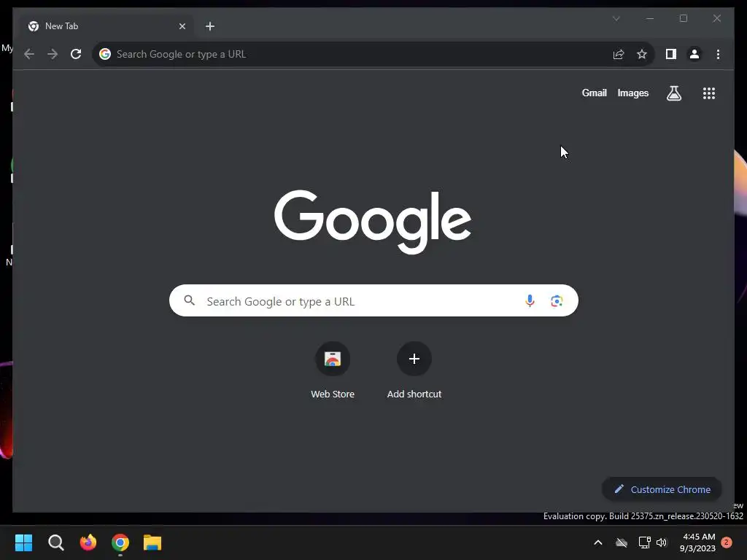Share this page via share icon

(619, 54)
